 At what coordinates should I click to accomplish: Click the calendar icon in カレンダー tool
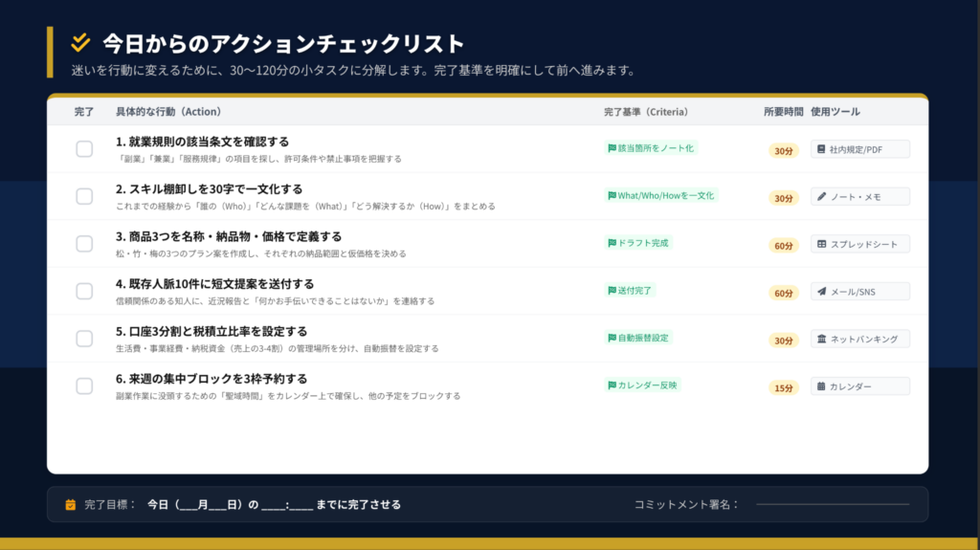(820, 387)
